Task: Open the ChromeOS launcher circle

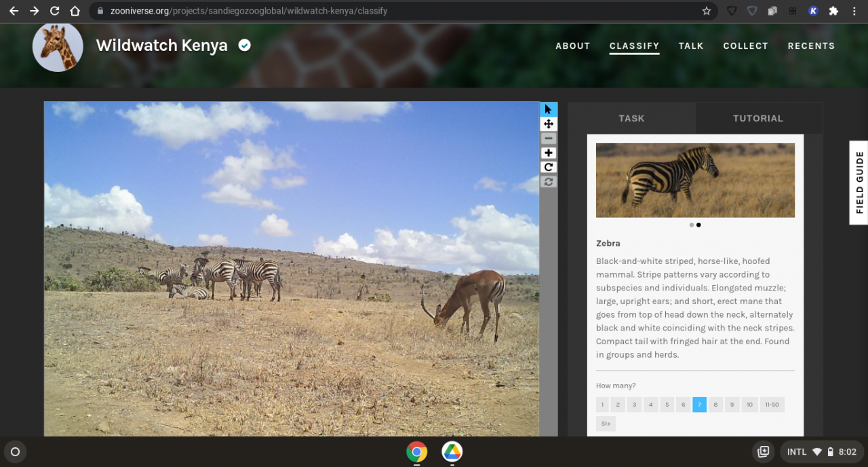Action: 15,451
